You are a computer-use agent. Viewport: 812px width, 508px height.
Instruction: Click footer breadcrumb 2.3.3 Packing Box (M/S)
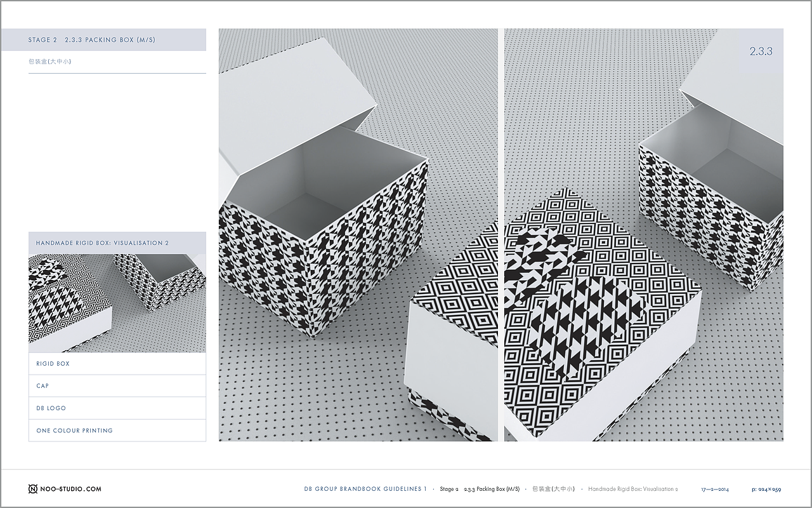(x=492, y=489)
